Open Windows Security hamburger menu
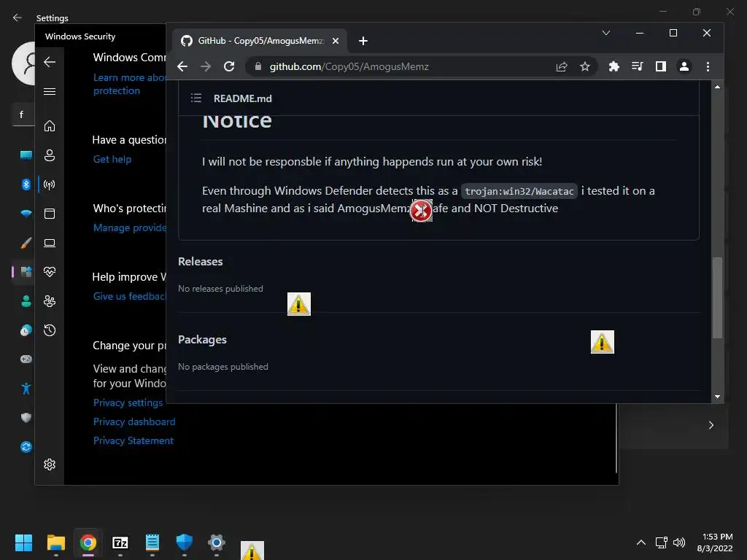Image resolution: width=747 pixels, height=560 pixels. (x=50, y=91)
